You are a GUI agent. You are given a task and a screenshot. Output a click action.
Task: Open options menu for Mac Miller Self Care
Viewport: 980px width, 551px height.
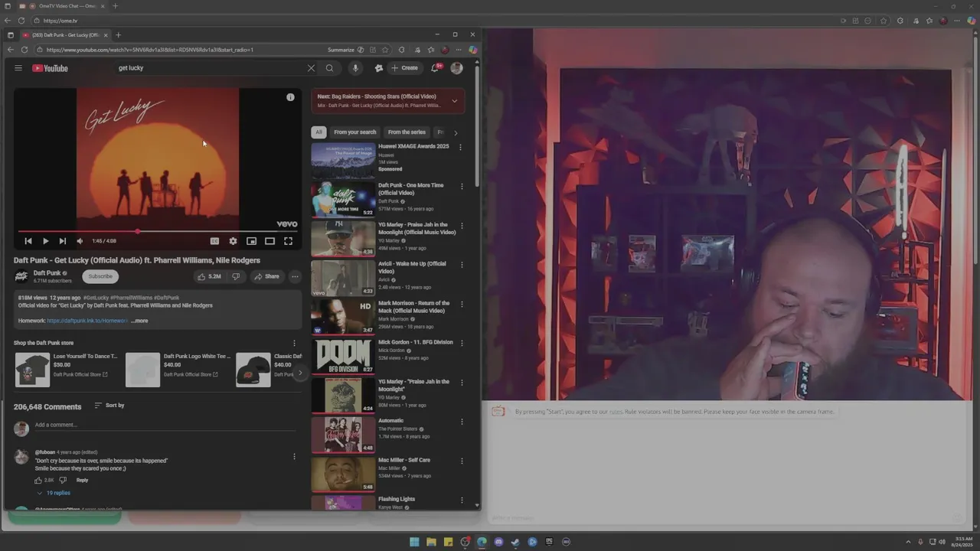(461, 461)
